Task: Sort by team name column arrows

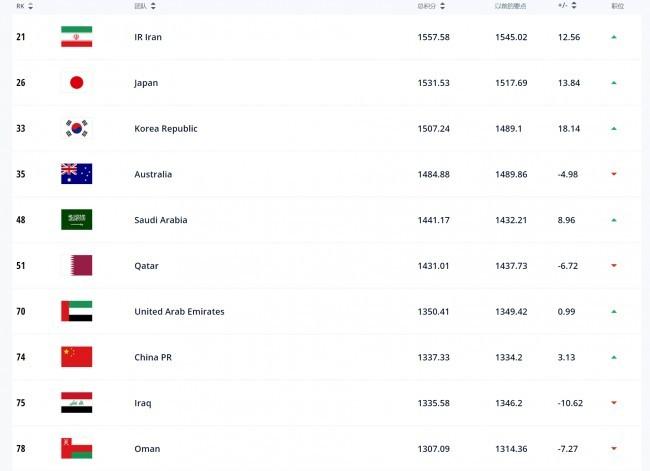Action: point(153,6)
